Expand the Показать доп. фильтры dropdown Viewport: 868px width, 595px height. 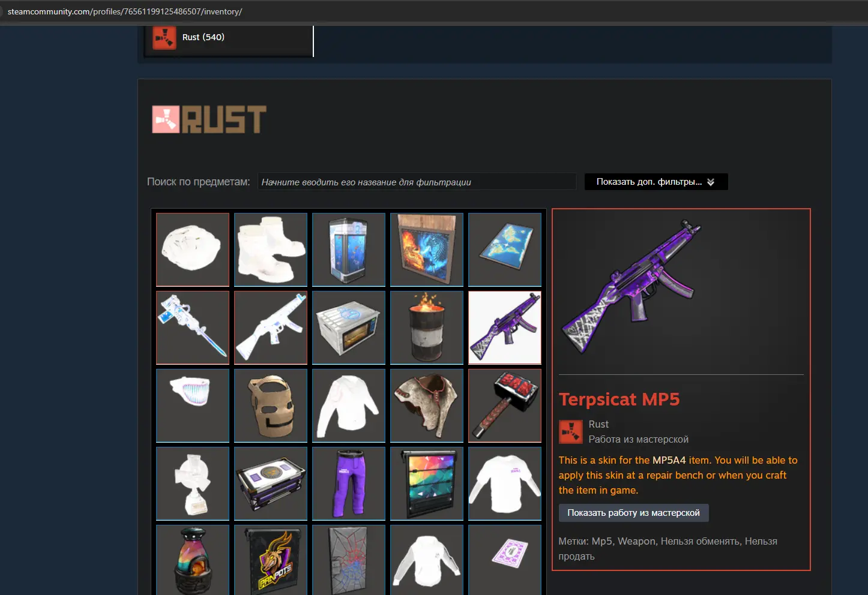[656, 182]
